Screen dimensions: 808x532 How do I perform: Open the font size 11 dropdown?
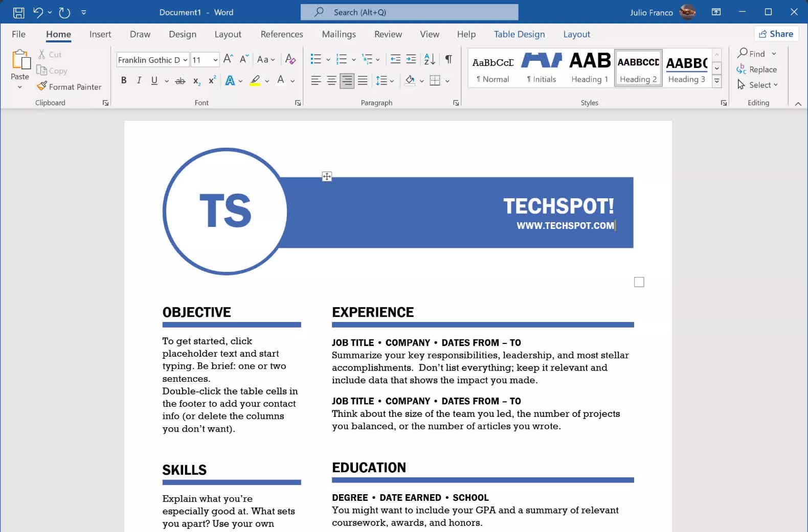pyautogui.click(x=215, y=60)
